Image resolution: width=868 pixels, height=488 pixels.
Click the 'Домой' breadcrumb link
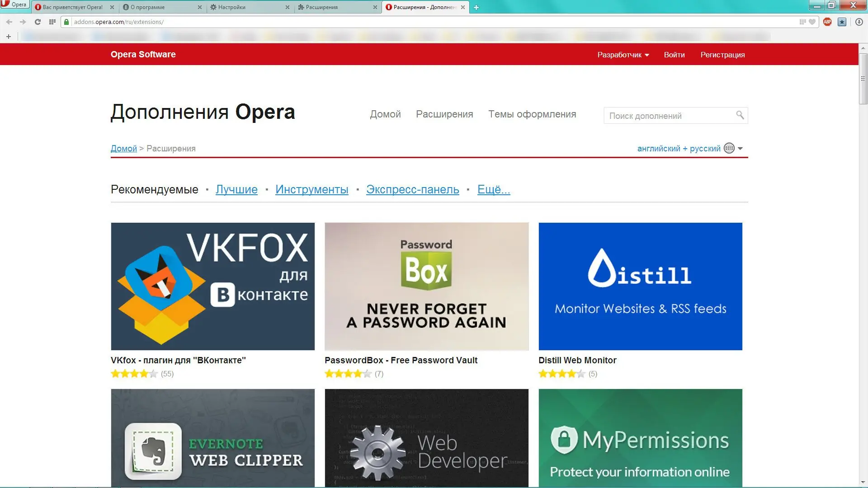(123, 148)
